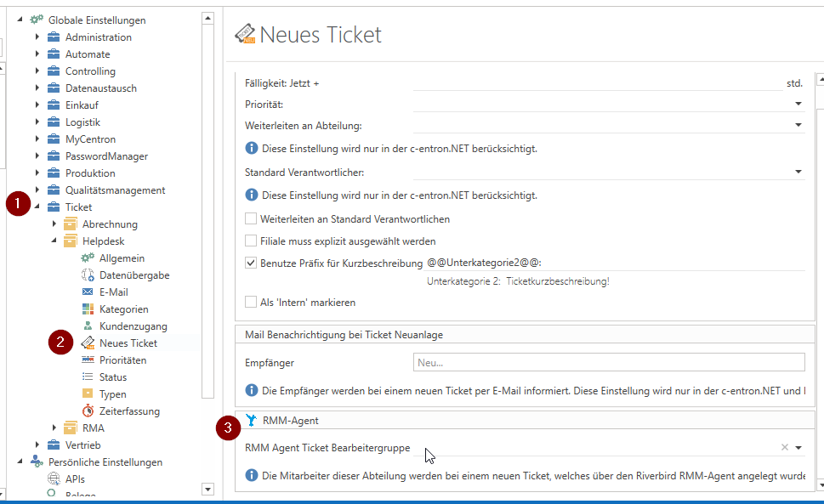The height and width of the screenshot is (504, 824).
Task: Open the Priorität dropdown
Action: click(798, 104)
